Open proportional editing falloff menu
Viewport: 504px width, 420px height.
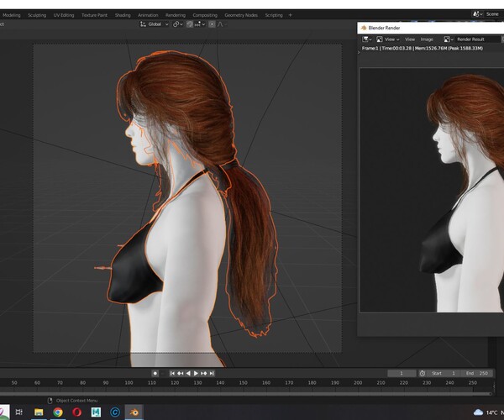[x=222, y=24]
